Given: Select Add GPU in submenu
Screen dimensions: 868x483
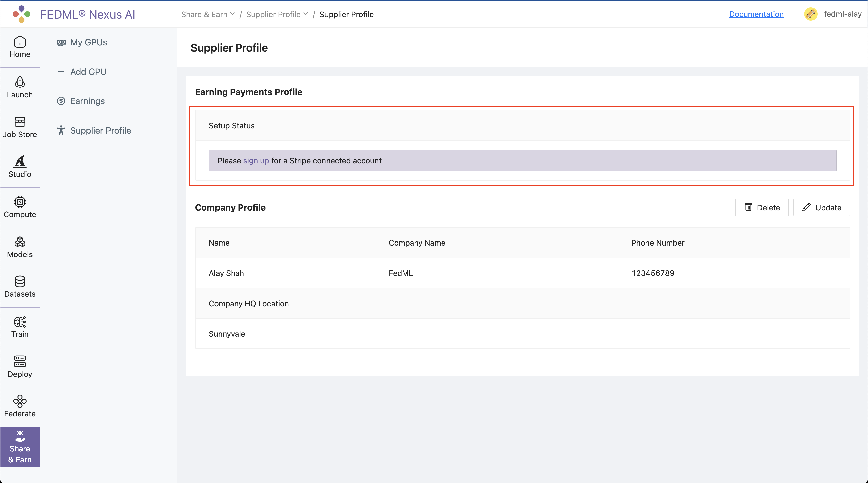Looking at the screenshot, I should (x=88, y=72).
